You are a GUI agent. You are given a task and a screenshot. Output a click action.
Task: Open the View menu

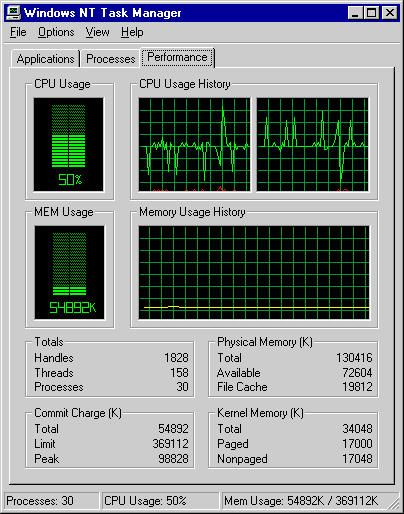(x=97, y=32)
